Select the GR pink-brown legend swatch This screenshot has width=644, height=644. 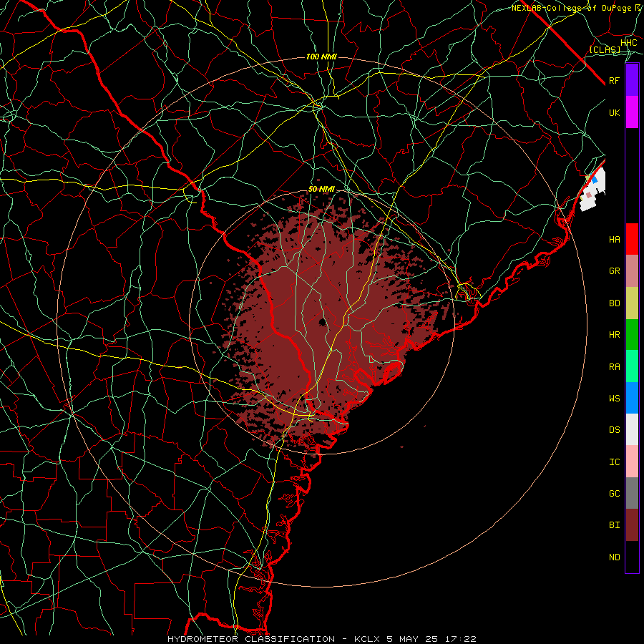pyautogui.click(x=632, y=270)
